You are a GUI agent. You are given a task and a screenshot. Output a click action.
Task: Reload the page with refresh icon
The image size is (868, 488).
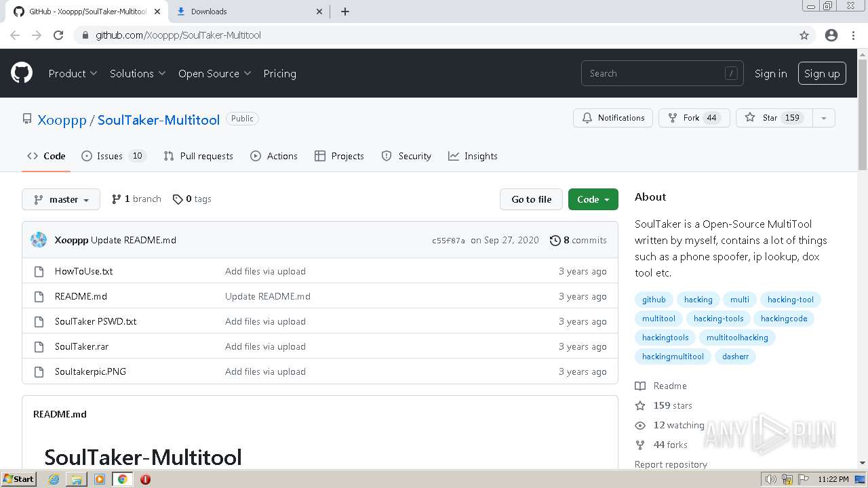(58, 35)
